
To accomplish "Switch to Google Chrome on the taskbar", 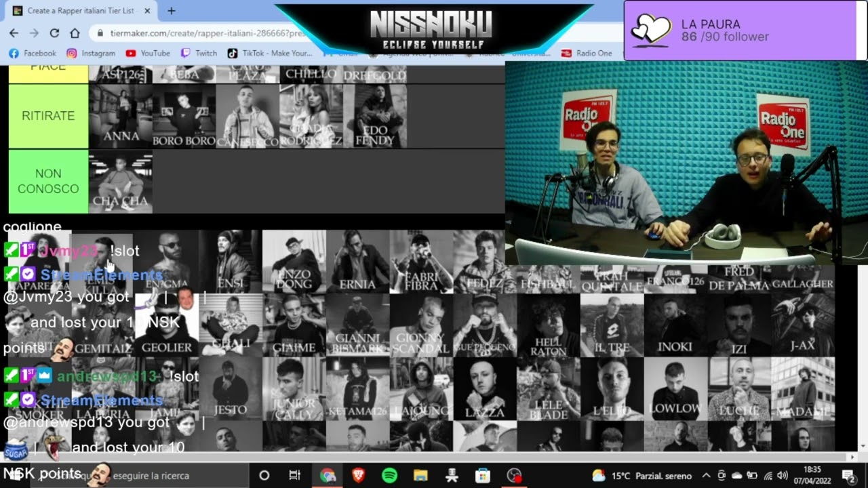I will click(x=328, y=475).
